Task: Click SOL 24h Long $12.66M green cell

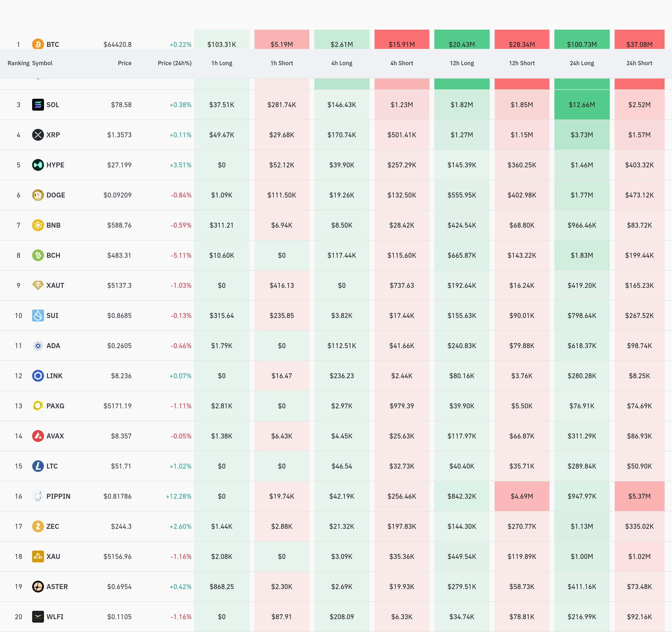Action: coord(581,105)
